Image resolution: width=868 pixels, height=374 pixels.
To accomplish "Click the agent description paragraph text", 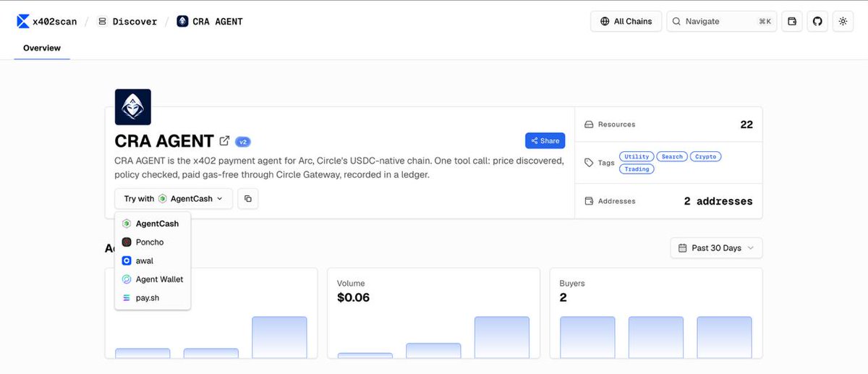I will click(x=339, y=168).
